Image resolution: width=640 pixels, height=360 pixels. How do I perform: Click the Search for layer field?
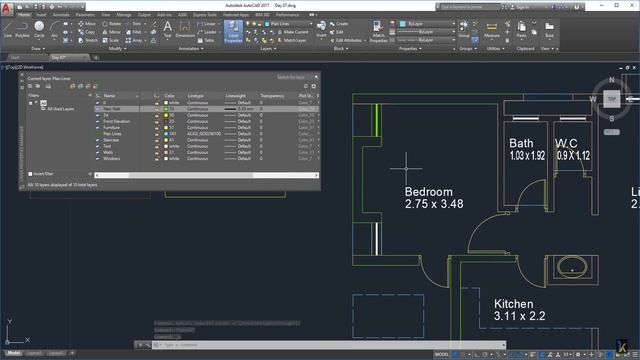point(293,77)
